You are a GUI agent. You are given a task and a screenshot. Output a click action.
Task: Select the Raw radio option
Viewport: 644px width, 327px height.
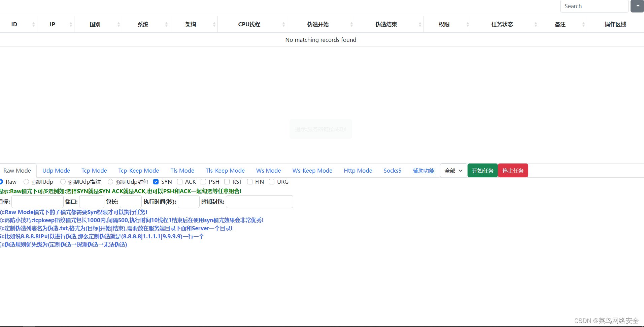click(x=1, y=182)
